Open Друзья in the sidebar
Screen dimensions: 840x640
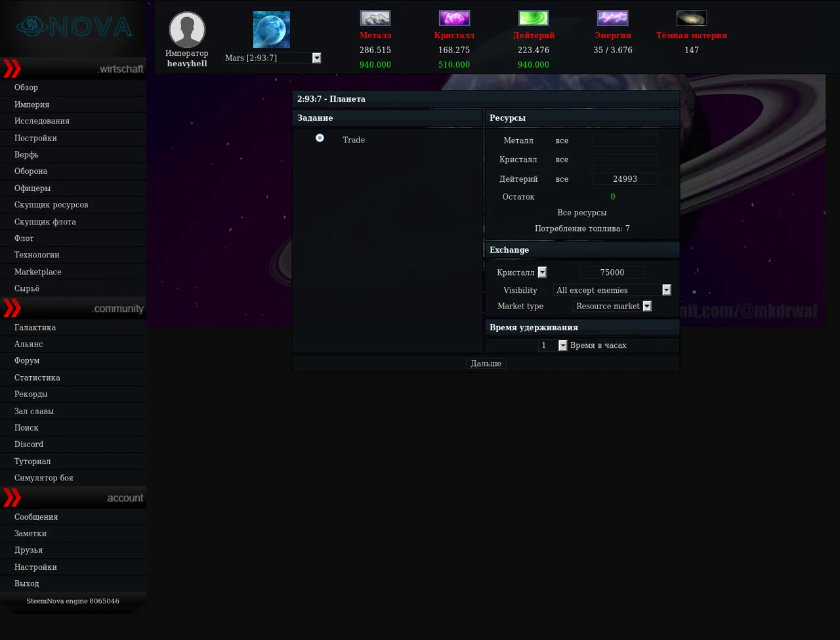click(x=73, y=550)
